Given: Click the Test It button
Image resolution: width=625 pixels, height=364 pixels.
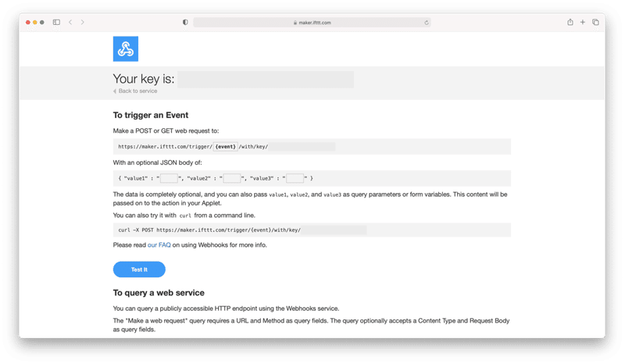Looking at the screenshot, I should click(139, 269).
